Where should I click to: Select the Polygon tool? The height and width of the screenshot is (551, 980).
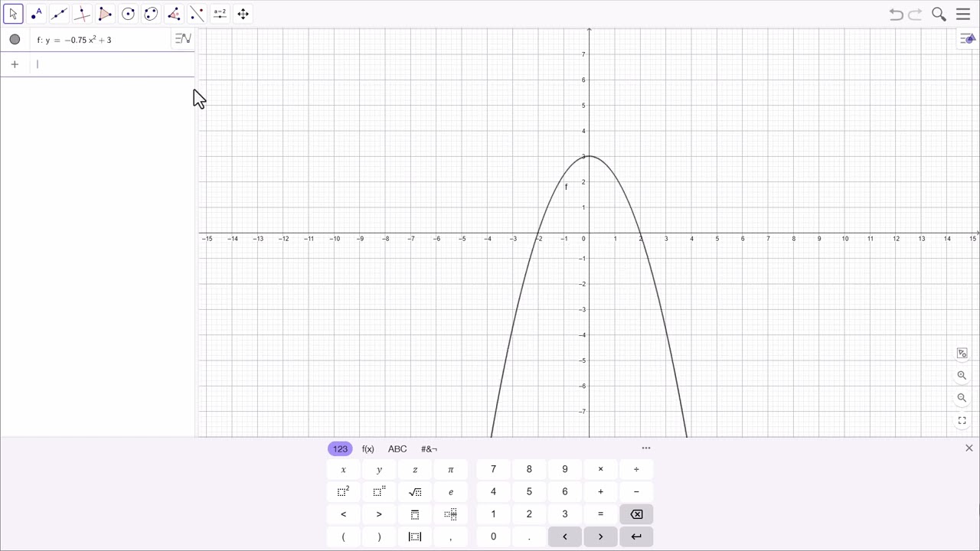(105, 14)
